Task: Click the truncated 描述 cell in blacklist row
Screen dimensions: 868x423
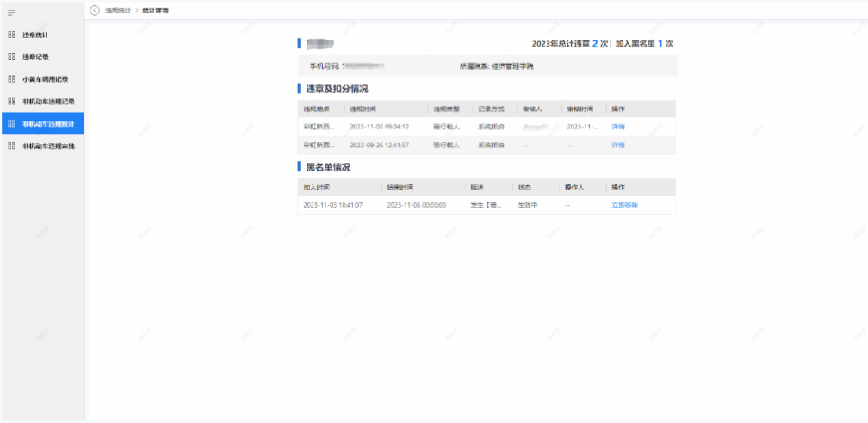Action: coord(486,205)
